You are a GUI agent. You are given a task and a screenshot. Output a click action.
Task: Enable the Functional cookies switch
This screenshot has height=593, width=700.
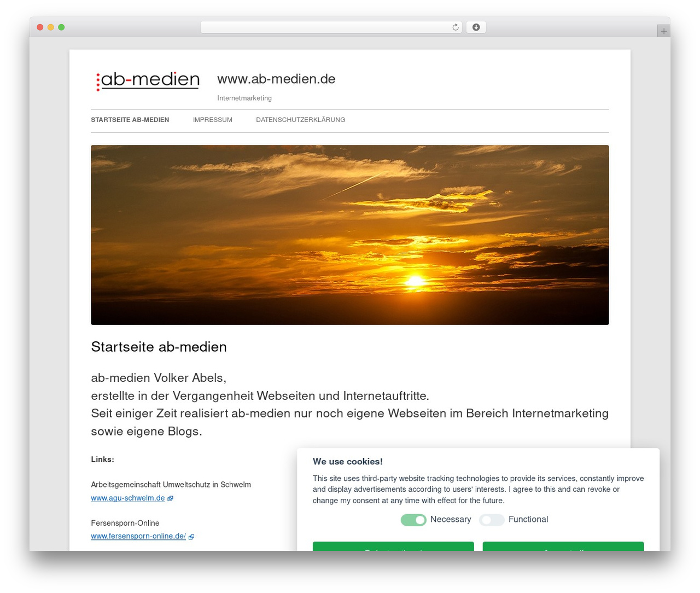pyautogui.click(x=492, y=520)
